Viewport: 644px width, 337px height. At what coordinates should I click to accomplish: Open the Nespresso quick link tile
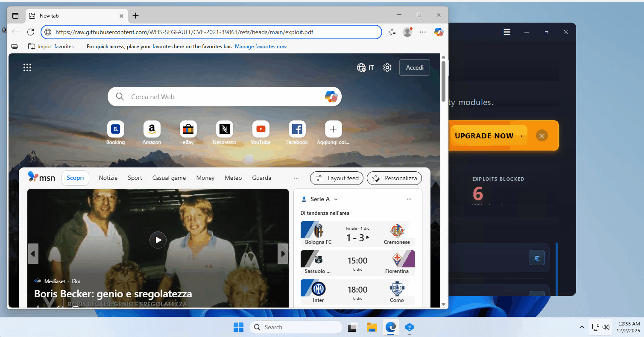(x=224, y=129)
